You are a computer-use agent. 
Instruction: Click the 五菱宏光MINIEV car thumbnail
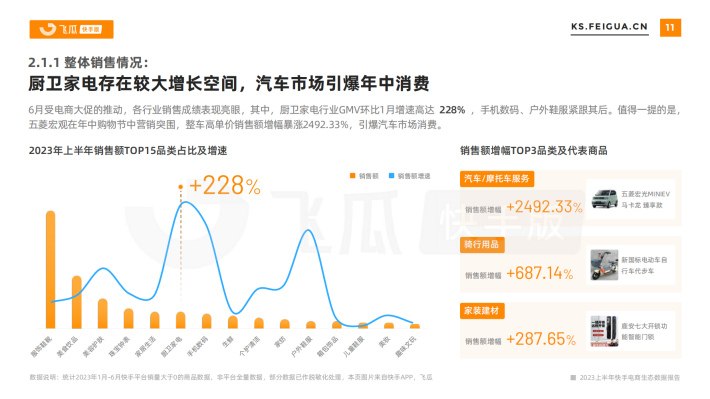(x=604, y=199)
